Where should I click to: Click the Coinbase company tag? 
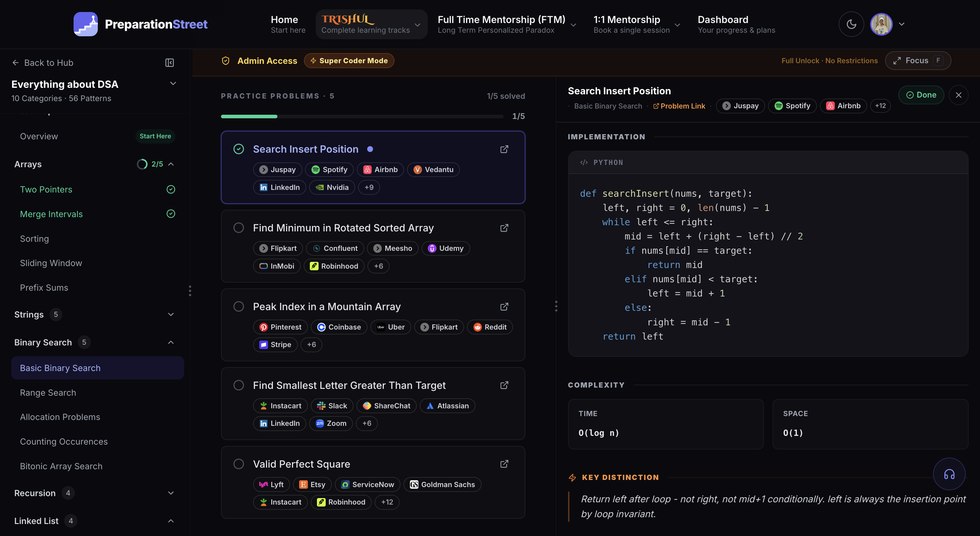(339, 327)
